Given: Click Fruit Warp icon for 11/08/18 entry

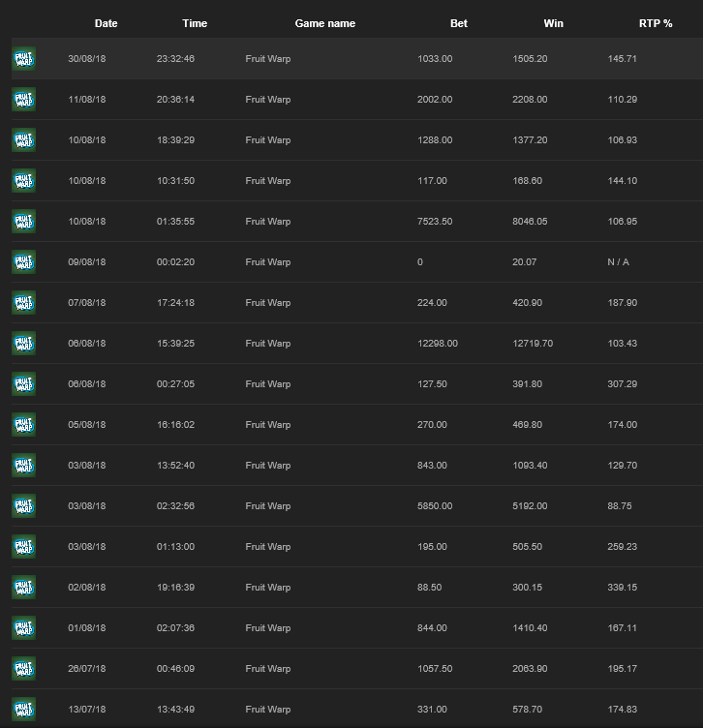Looking at the screenshot, I should tap(23, 100).
